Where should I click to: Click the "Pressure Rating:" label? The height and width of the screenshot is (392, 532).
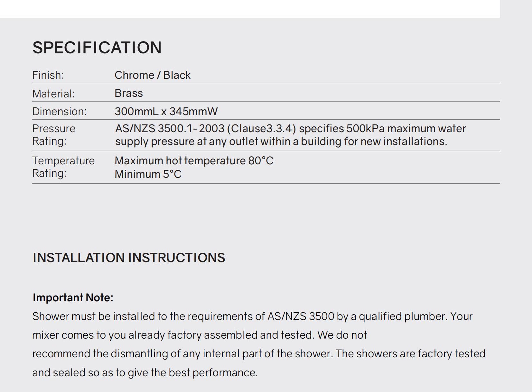pyautogui.click(x=53, y=135)
